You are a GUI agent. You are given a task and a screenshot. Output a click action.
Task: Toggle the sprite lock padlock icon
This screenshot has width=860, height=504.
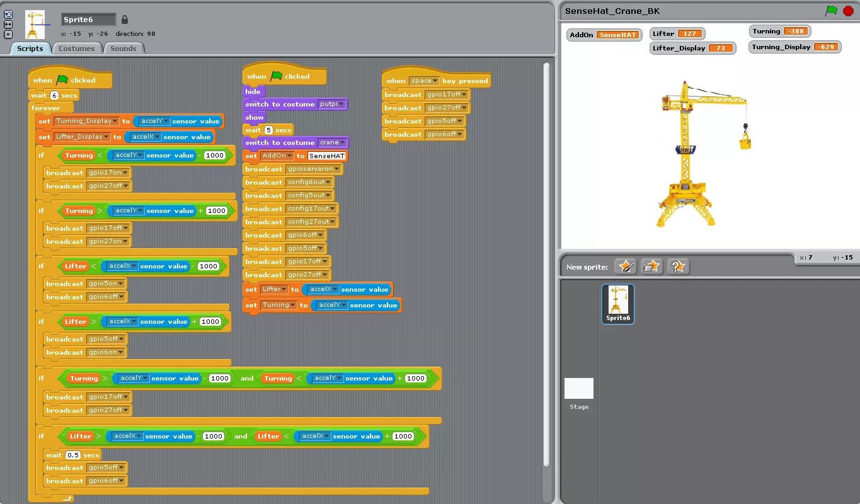coord(124,20)
